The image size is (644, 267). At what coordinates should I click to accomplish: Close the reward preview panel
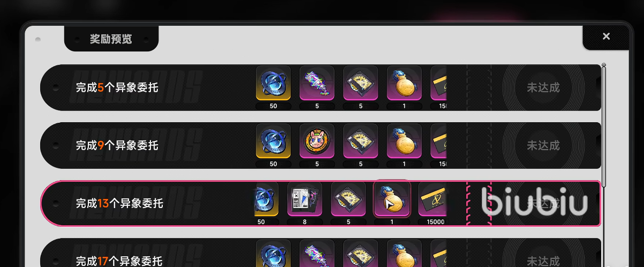click(606, 36)
